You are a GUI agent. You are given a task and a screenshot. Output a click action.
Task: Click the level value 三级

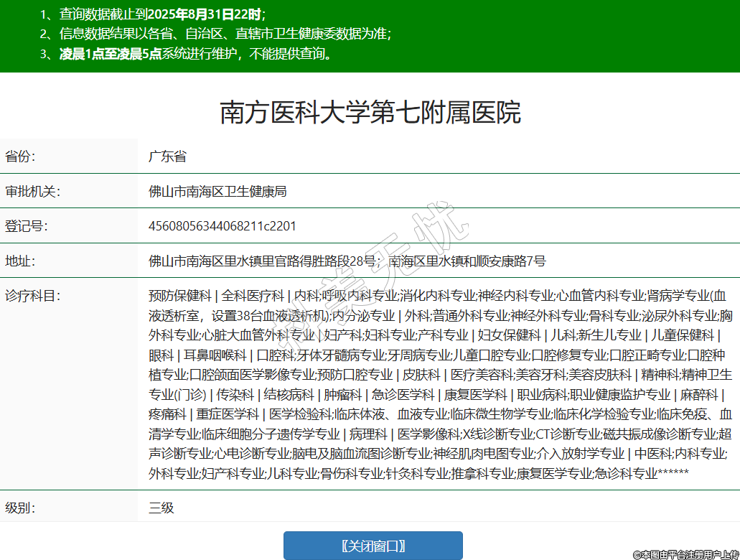click(x=161, y=508)
